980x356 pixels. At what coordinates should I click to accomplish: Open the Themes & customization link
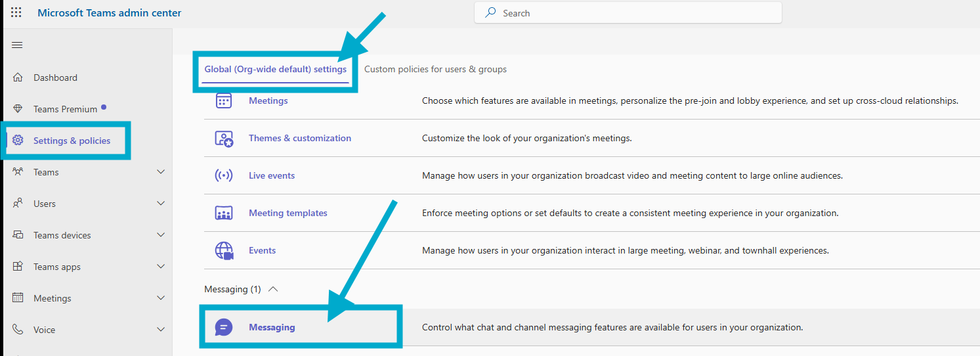(300, 138)
